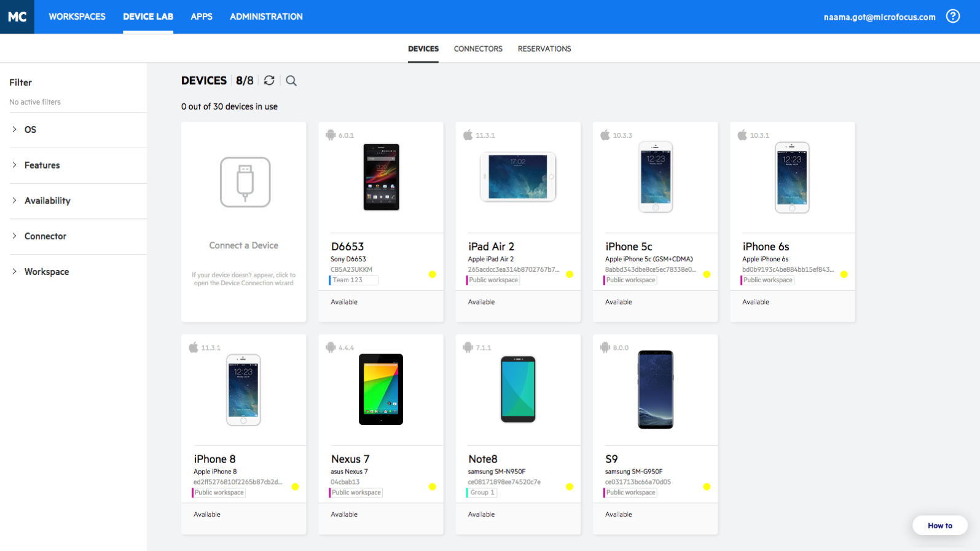Switch to the Reservations tab
This screenshot has width=980, height=551.
[544, 49]
